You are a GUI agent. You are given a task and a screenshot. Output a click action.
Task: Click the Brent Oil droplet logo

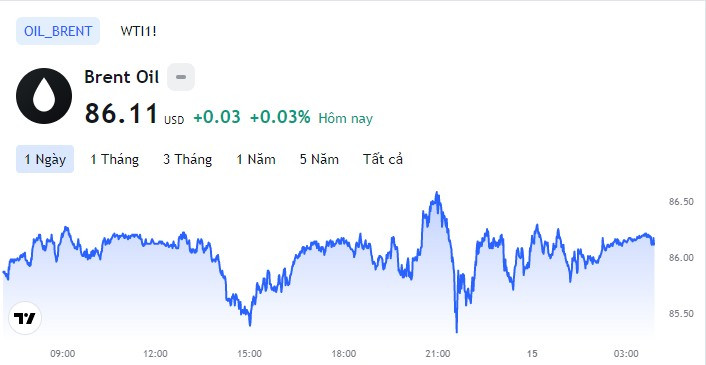click(x=44, y=96)
